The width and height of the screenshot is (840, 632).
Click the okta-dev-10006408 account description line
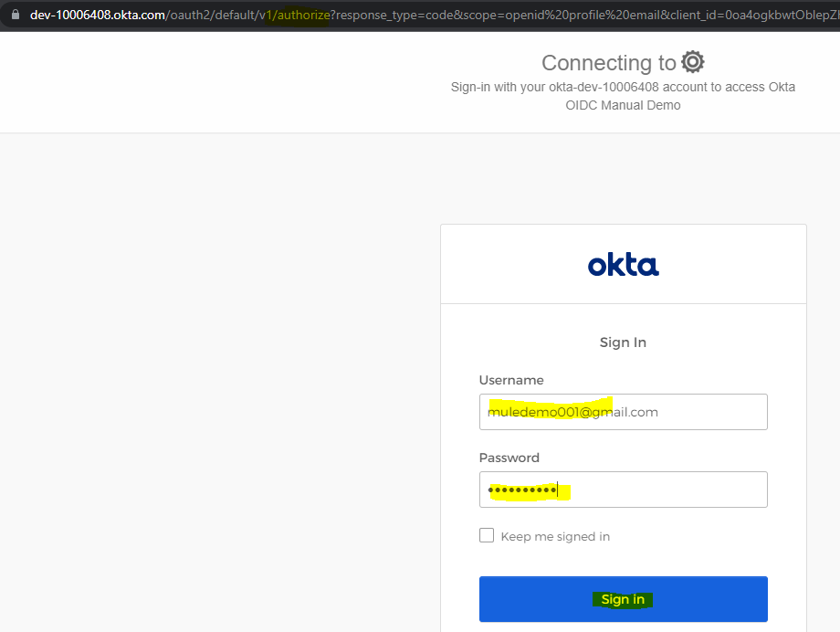click(x=623, y=87)
